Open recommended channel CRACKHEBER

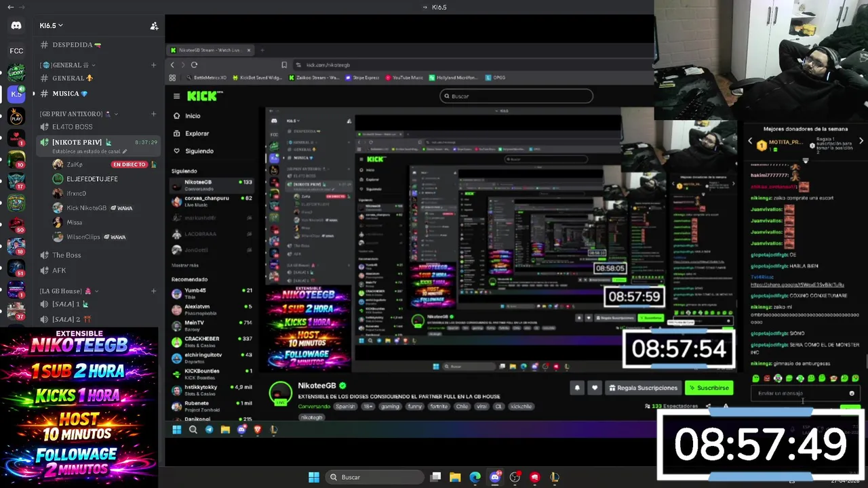click(x=212, y=342)
